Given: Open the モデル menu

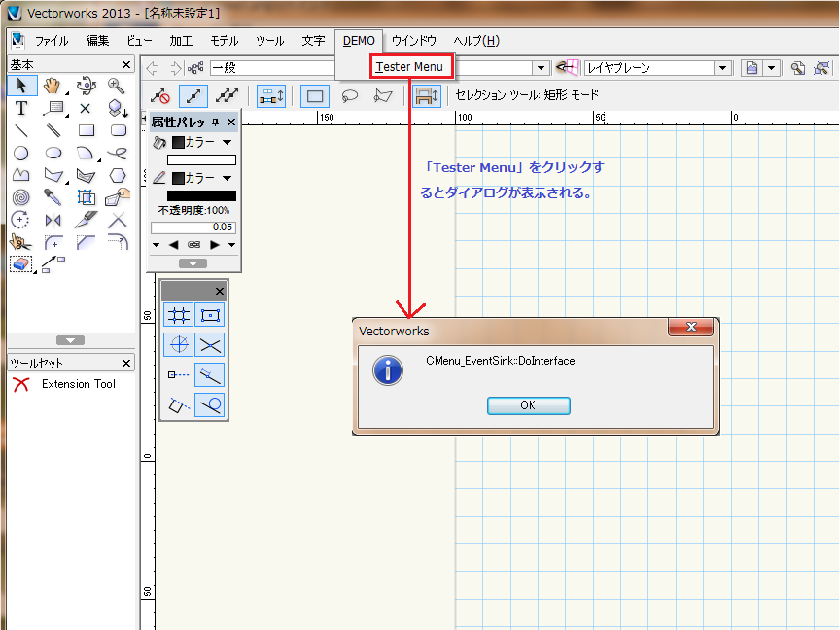Looking at the screenshot, I should pos(224,41).
